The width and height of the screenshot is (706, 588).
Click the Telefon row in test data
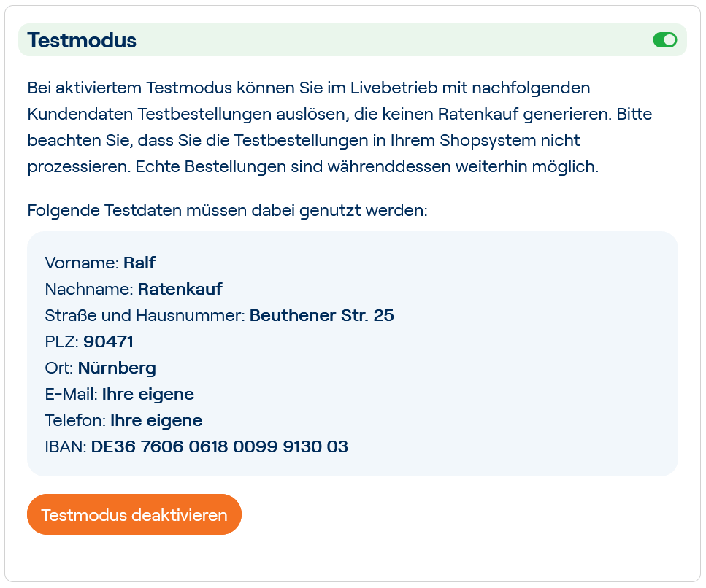click(124, 420)
